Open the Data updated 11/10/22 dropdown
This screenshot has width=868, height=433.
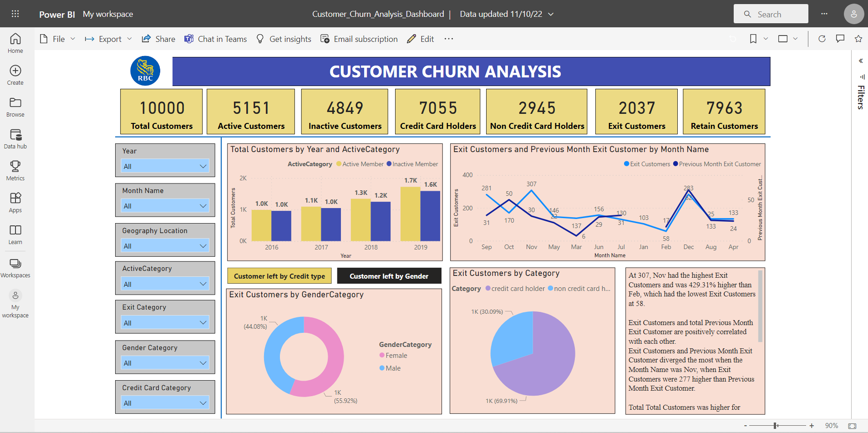[507, 14]
